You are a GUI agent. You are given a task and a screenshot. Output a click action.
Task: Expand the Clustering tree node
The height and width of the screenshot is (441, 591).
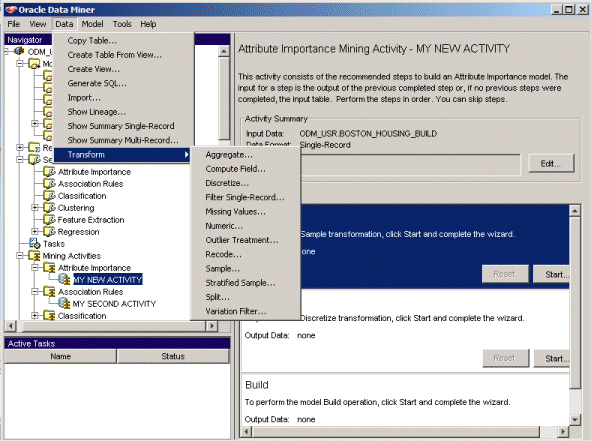pos(35,208)
